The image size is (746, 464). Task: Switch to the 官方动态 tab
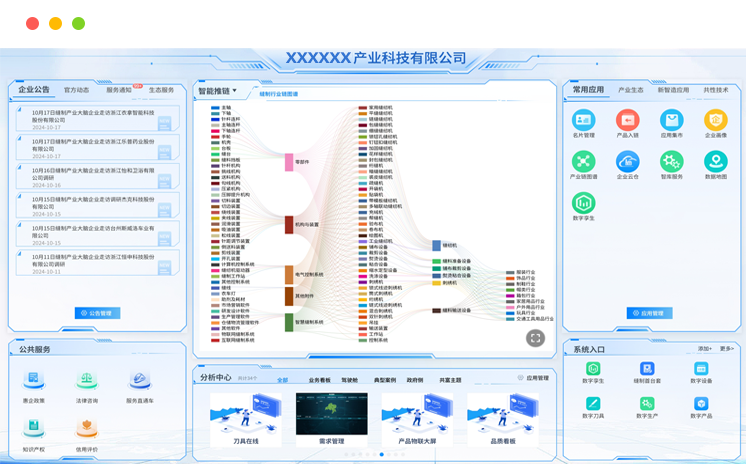(x=77, y=90)
